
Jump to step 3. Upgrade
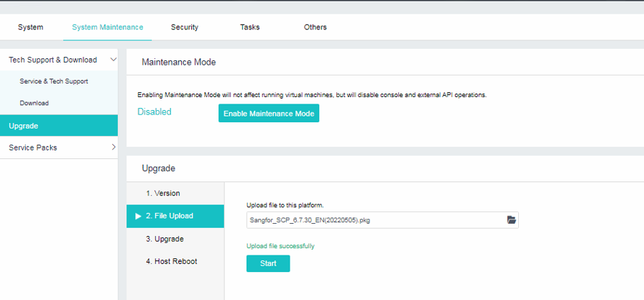[165, 239]
